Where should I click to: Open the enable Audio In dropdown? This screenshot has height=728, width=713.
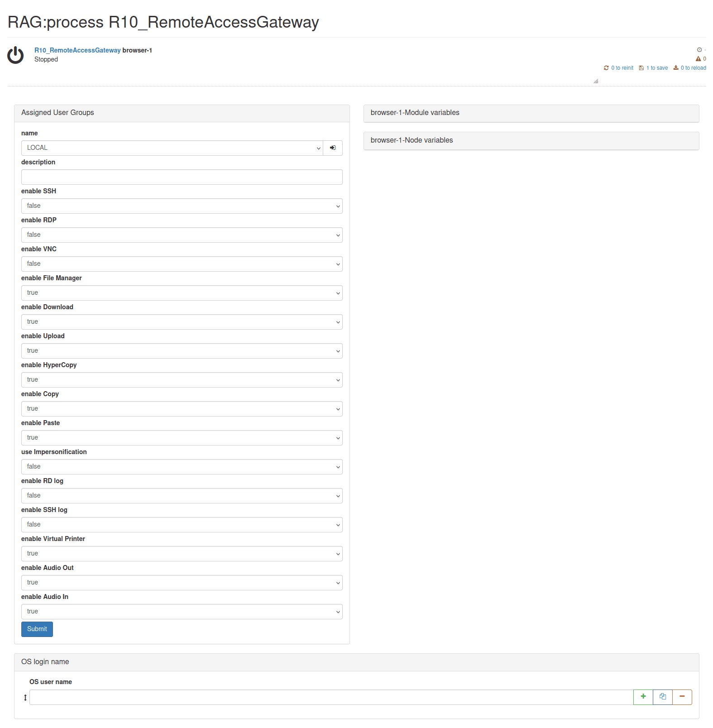[182, 612]
